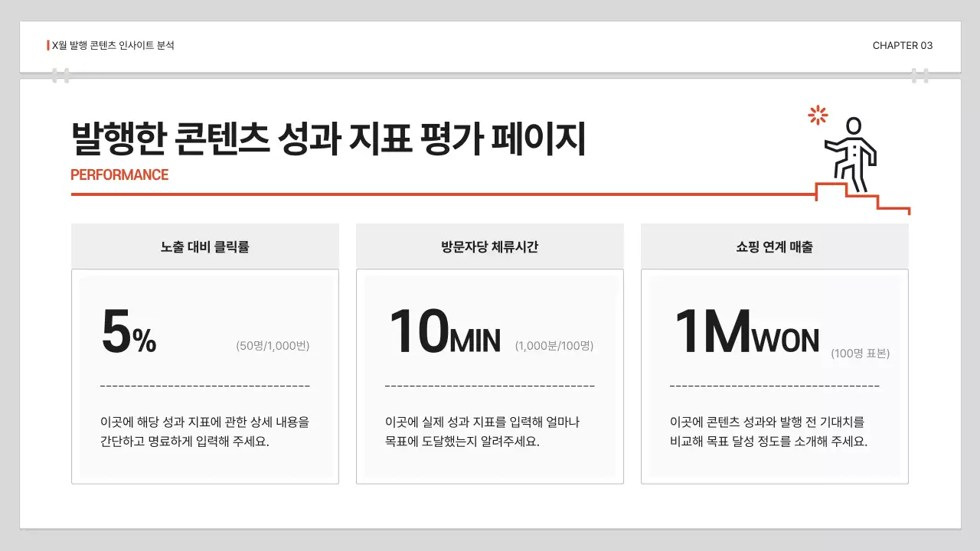Image resolution: width=980 pixels, height=551 pixels.
Task: Expand the dashed divider under 5%
Action: (205, 384)
